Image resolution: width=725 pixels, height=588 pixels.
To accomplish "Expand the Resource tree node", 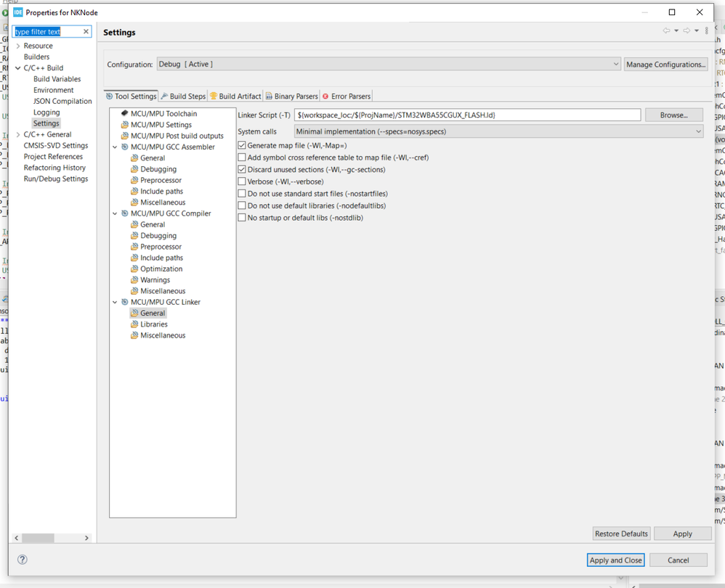I will [x=18, y=46].
